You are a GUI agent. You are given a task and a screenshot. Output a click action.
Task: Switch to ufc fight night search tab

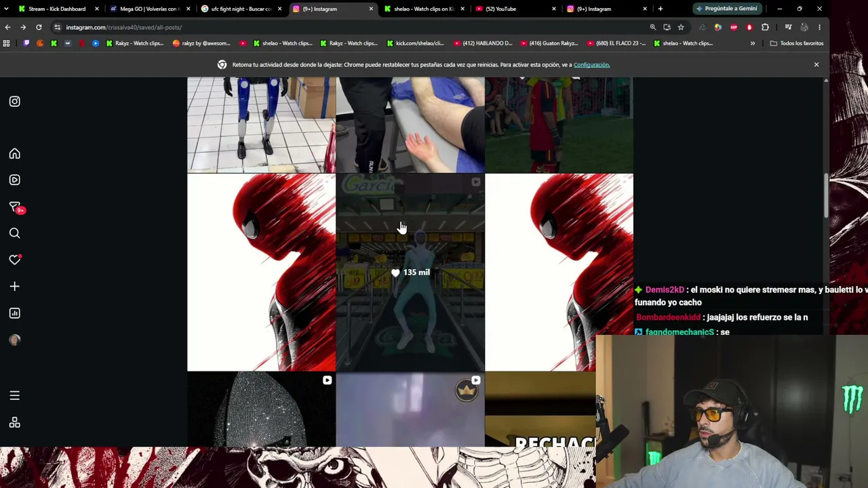(241, 9)
